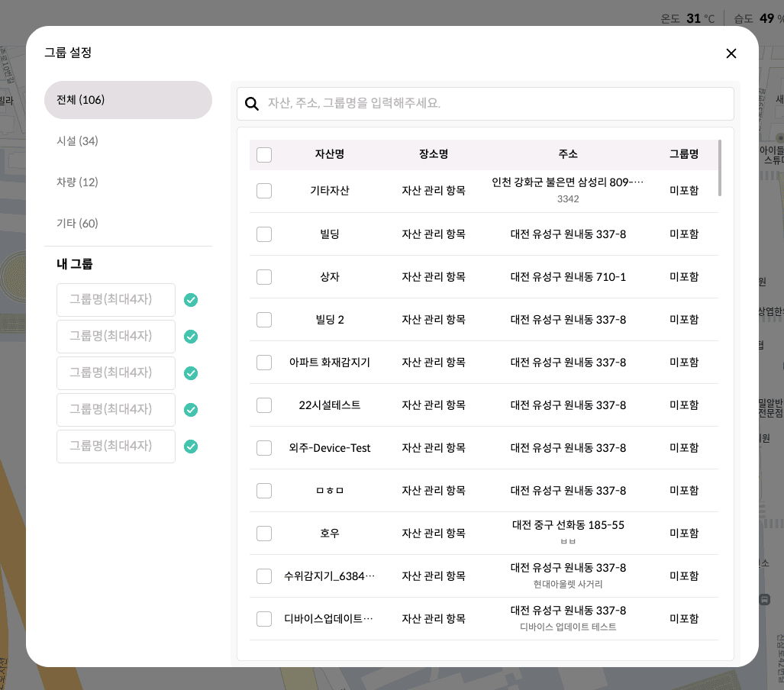Click the table's vertical scrollbar thumb
The height and width of the screenshot is (690, 784).
point(720,168)
